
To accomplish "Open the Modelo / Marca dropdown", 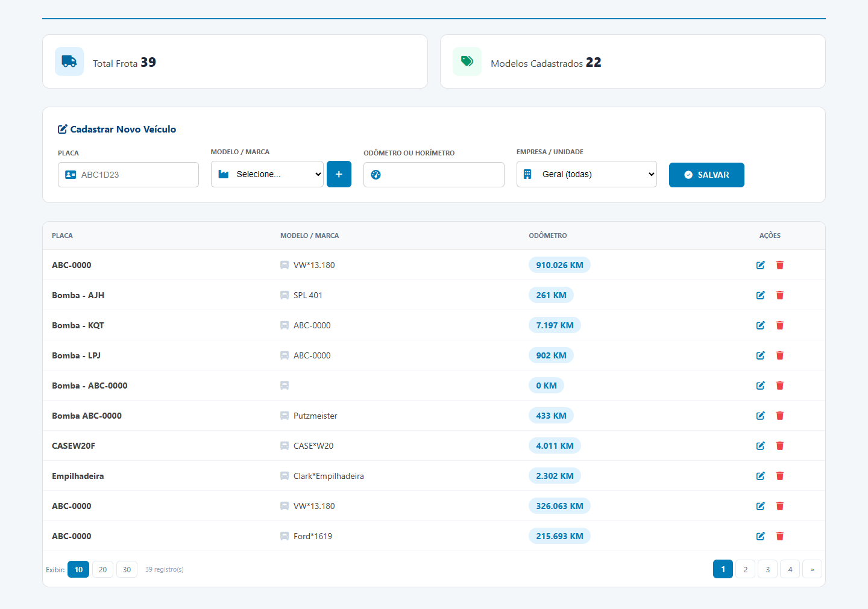I will tap(267, 174).
